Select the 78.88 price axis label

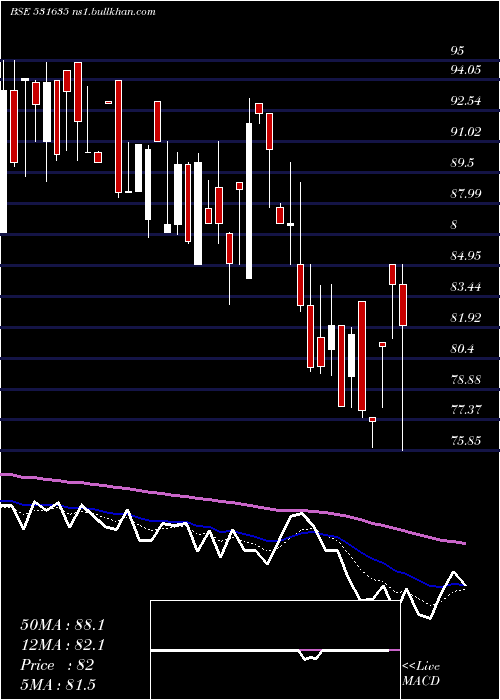pyautogui.click(x=466, y=380)
